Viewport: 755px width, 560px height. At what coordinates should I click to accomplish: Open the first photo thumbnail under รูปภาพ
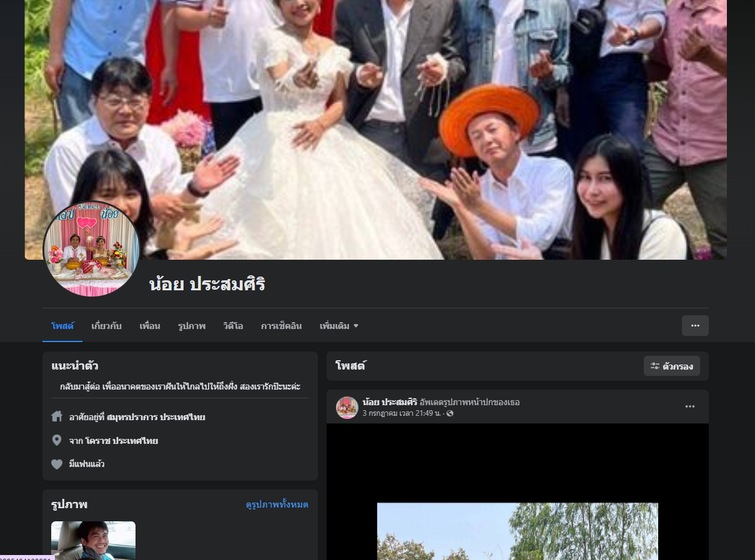click(x=93, y=541)
